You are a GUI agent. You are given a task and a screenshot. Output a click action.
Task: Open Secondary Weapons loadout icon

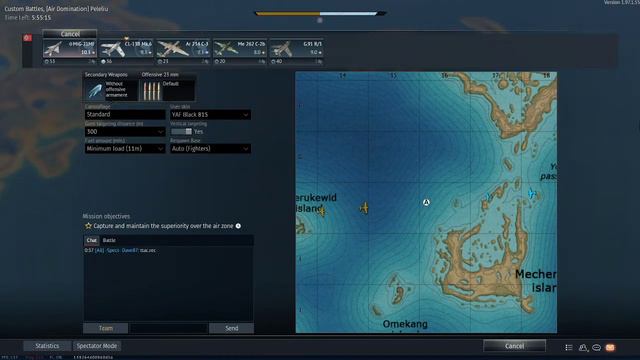coord(111,90)
